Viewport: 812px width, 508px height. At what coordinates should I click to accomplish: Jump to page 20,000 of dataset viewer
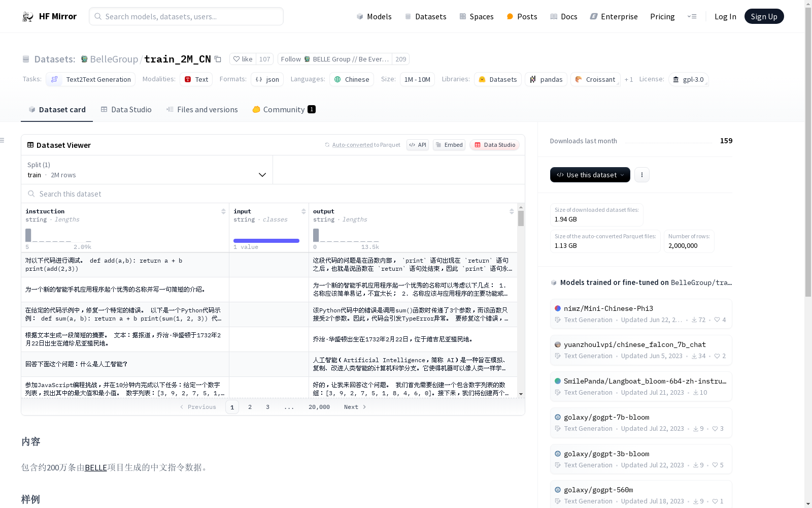click(x=319, y=407)
